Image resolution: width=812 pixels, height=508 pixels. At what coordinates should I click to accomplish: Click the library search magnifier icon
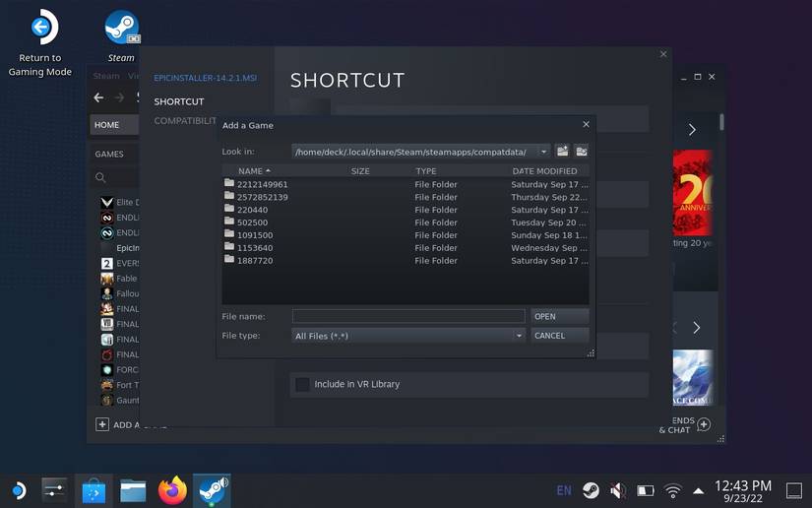click(x=100, y=177)
